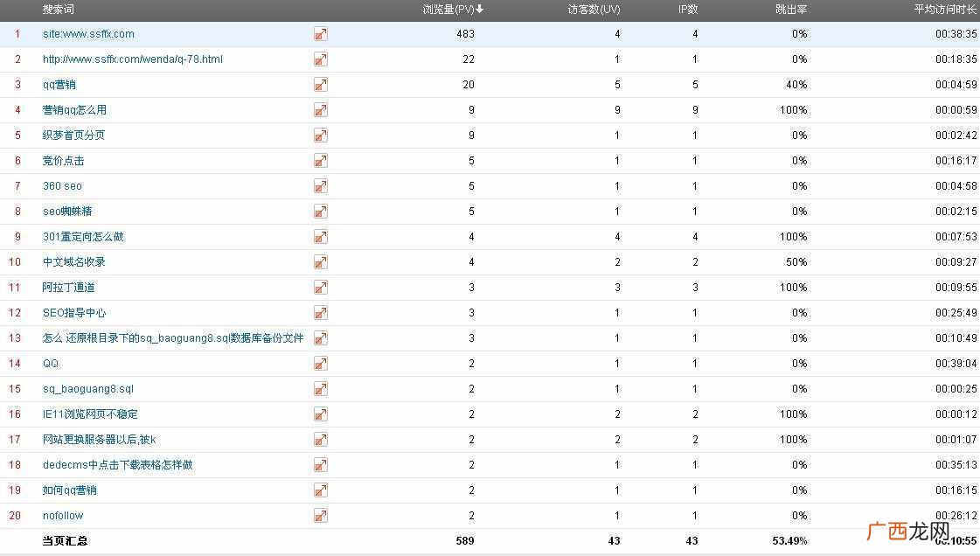Click the external link icon for 360 seo
This screenshot has width=980, height=556.
tap(321, 186)
